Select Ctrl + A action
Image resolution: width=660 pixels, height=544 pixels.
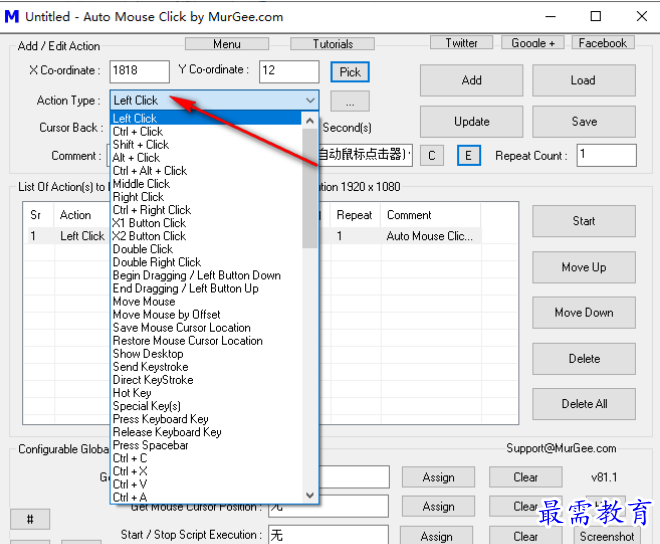(x=206, y=497)
